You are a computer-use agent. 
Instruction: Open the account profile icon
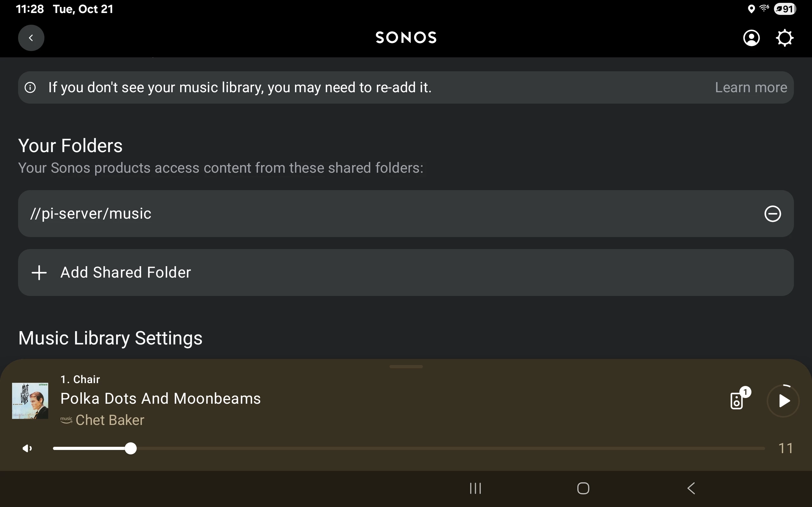tap(751, 38)
